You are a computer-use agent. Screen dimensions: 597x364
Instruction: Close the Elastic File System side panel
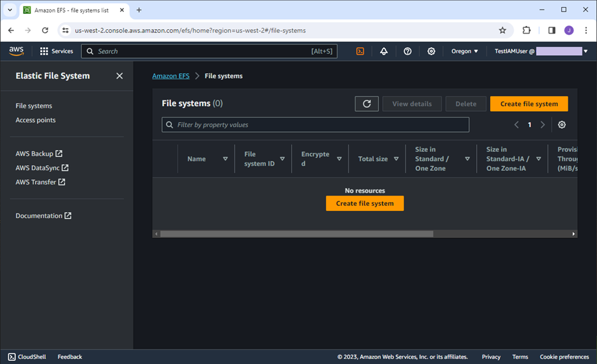(120, 76)
